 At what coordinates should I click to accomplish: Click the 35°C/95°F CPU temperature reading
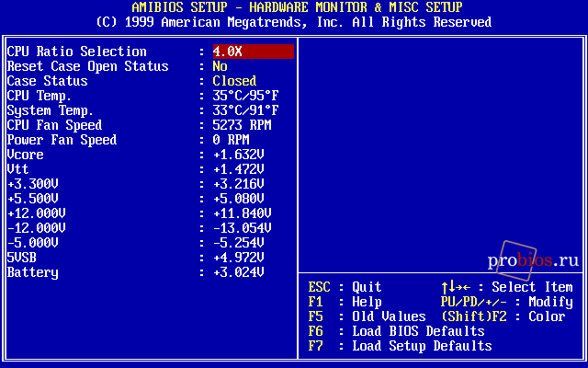click(x=245, y=96)
